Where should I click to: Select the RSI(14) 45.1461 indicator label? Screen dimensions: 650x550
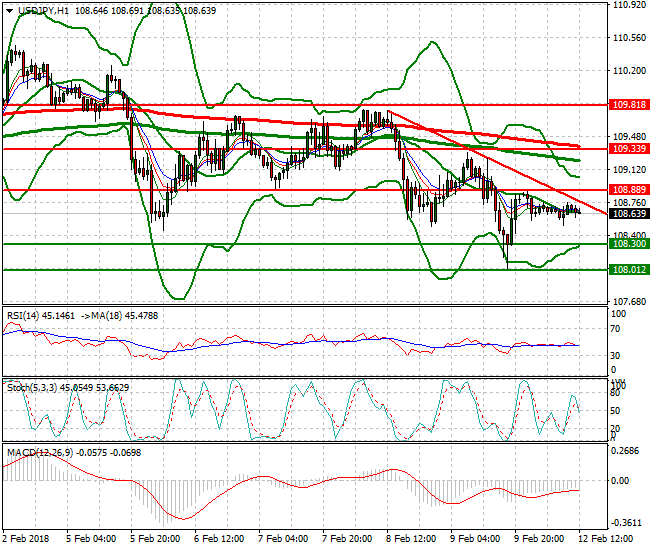pos(41,316)
